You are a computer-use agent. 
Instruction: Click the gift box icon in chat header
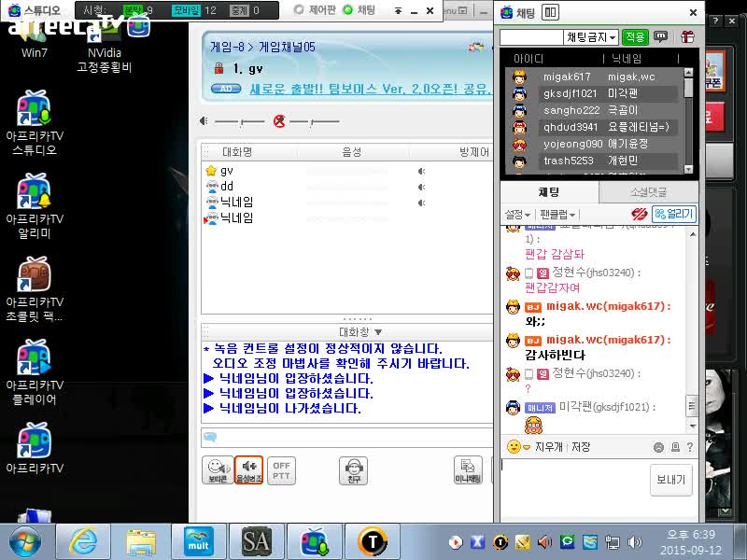[x=687, y=37]
